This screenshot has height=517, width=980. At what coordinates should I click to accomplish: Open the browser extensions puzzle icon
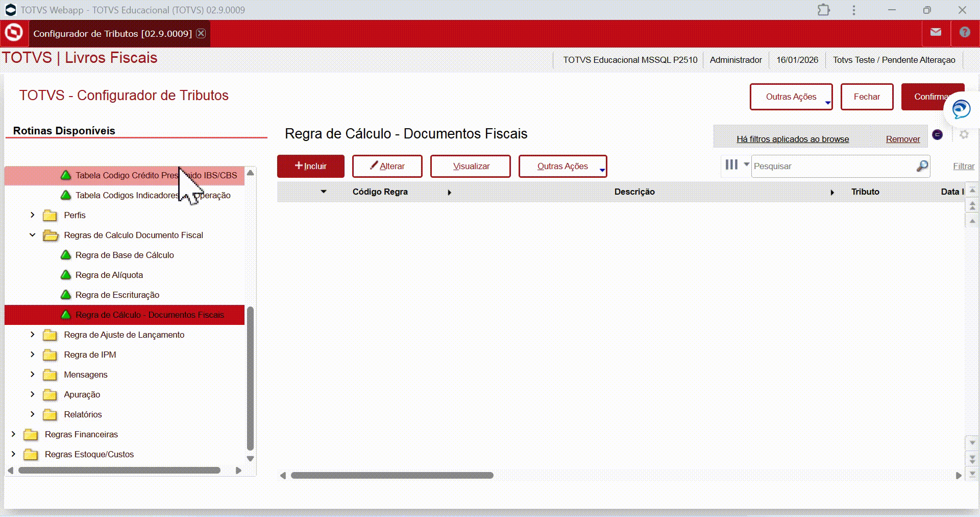click(x=824, y=10)
